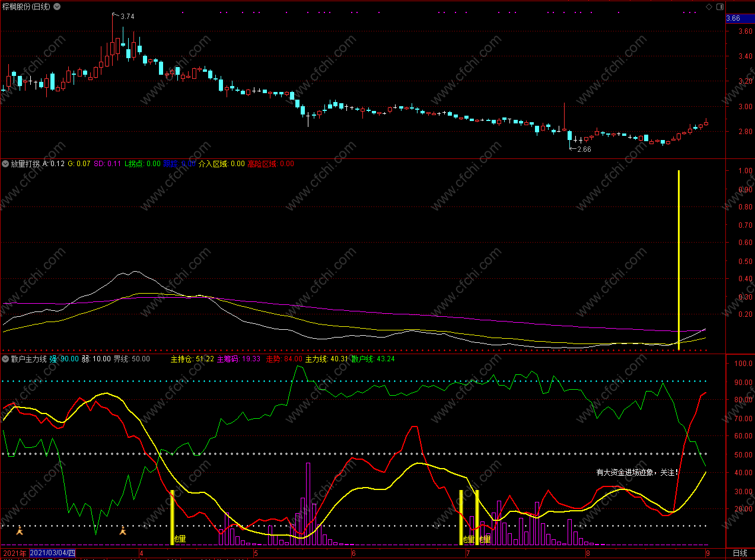Click the diamond icon at top right
This screenshot has height=560, width=755.
pyautogui.click(x=708, y=7)
